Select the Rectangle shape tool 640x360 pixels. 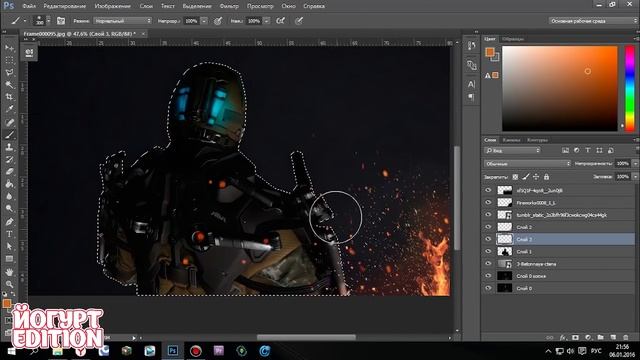pyautogui.click(x=9, y=259)
